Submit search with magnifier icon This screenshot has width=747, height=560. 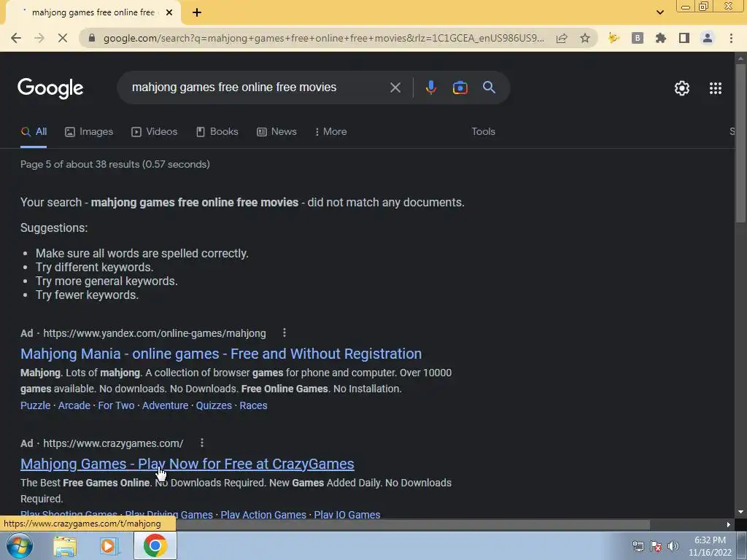[x=489, y=87]
